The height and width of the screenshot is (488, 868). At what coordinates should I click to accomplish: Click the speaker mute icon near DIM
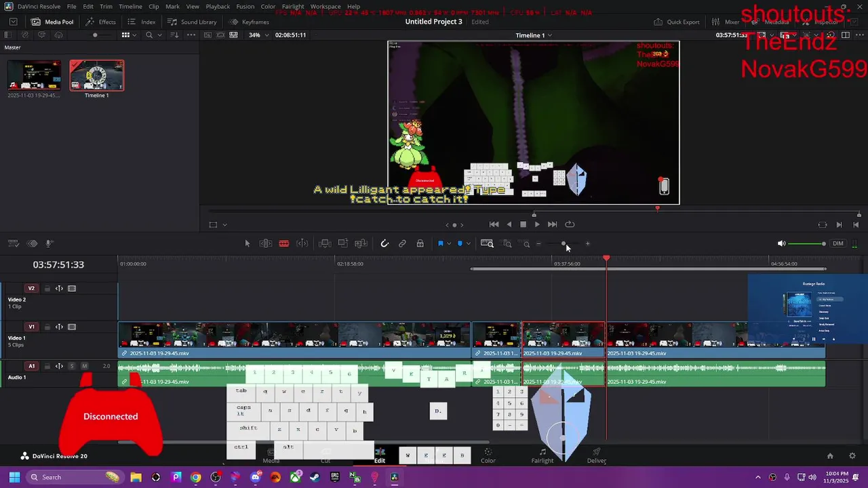click(781, 243)
